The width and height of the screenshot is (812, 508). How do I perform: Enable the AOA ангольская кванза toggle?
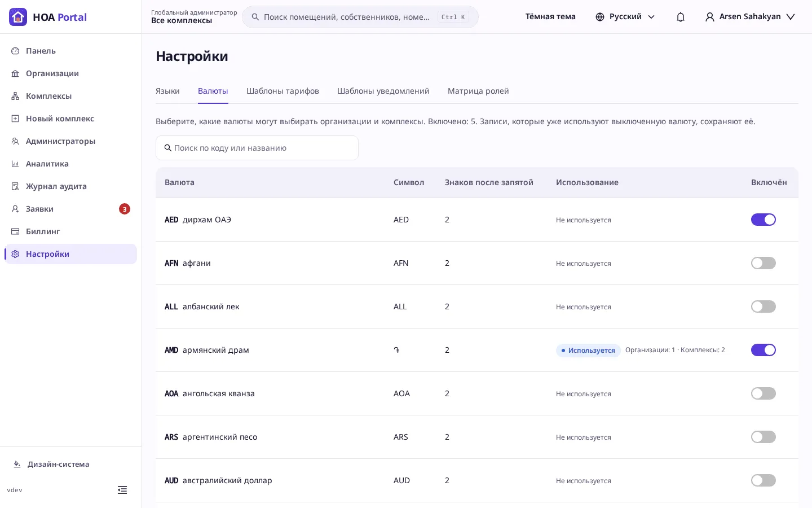[764, 393]
